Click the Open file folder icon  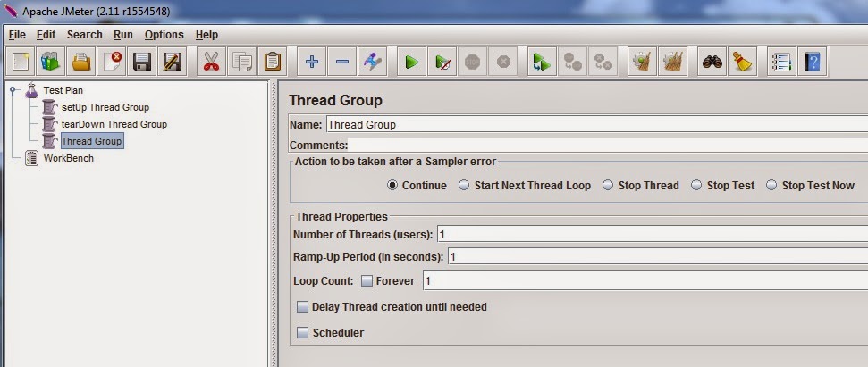click(81, 62)
